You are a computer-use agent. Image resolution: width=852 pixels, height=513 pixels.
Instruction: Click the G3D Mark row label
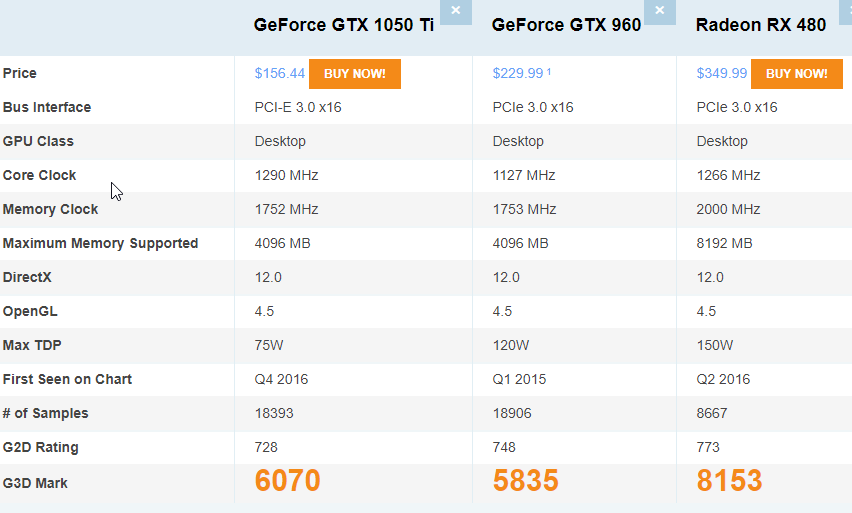click(x=35, y=483)
